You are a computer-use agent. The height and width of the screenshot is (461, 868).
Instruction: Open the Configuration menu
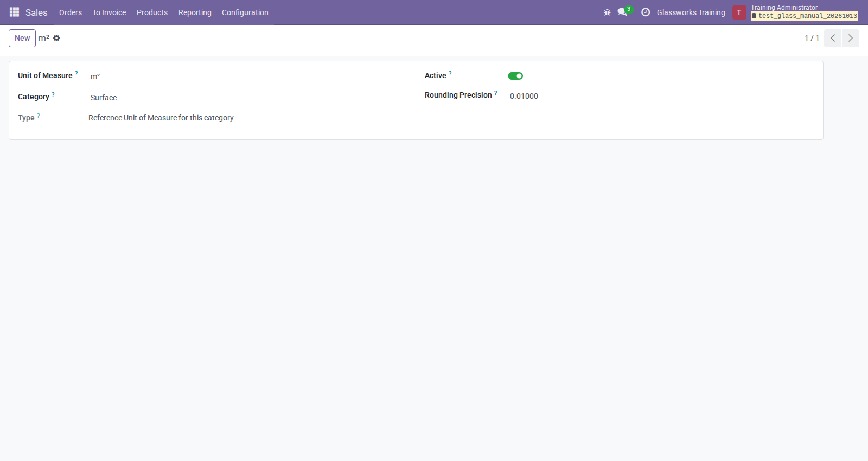click(245, 12)
